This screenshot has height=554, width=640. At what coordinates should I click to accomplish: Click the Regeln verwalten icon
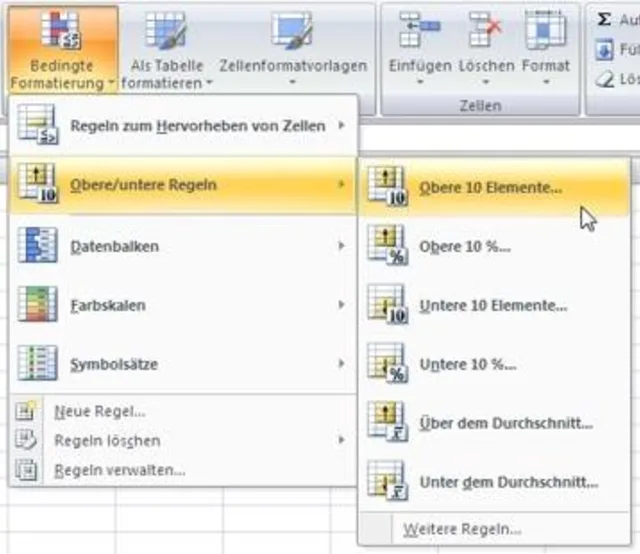pos(26,469)
